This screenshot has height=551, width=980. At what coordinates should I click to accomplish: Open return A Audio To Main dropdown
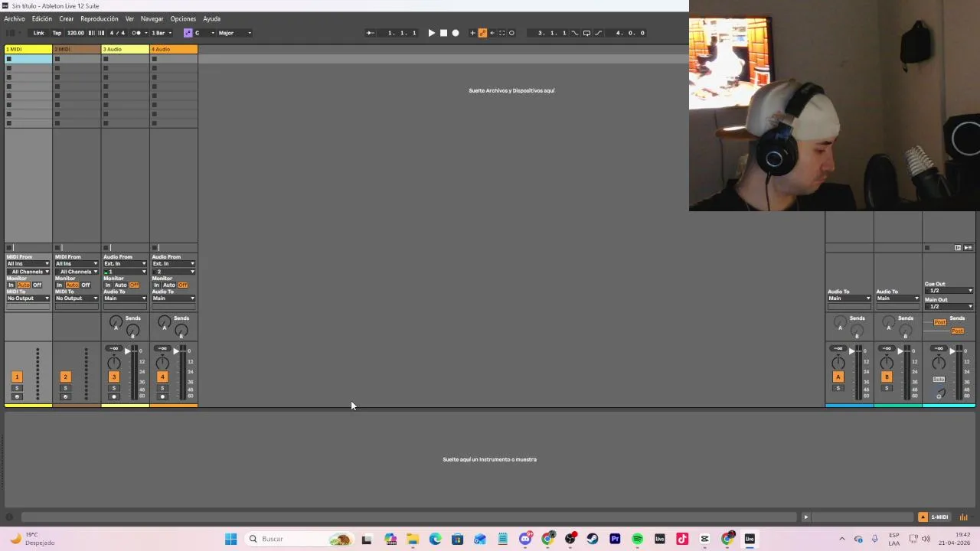pyautogui.click(x=849, y=298)
